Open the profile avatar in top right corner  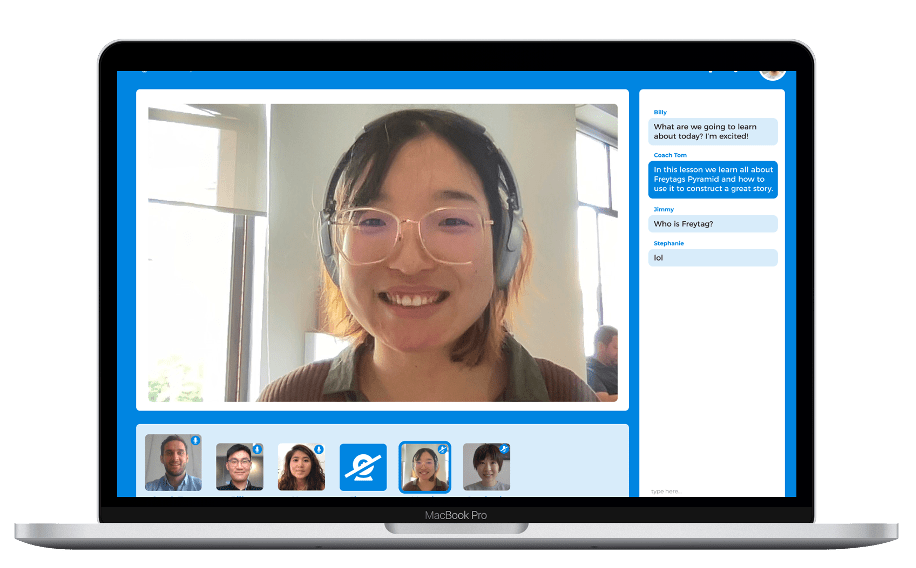coord(772,75)
